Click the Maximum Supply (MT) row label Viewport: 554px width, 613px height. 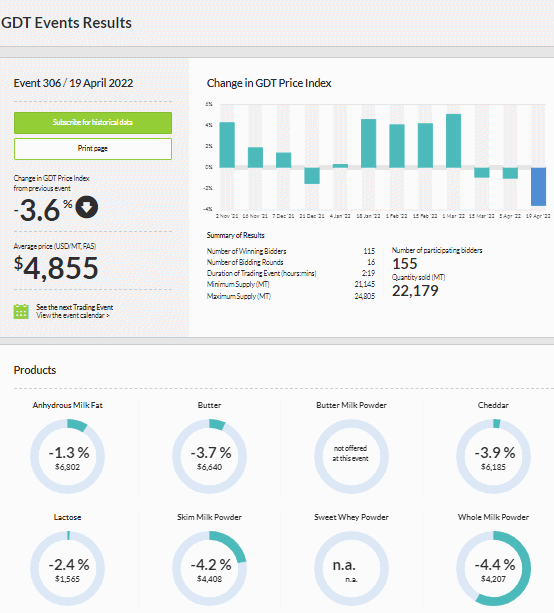238,296
